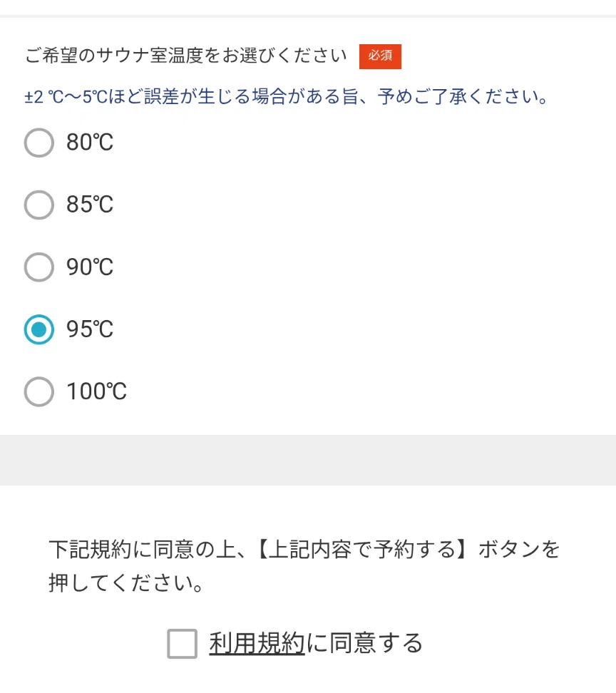Screen dimensions: 616x693
Task: Click the blue ±2℃〜5℃ notice text
Action: [x=287, y=96]
